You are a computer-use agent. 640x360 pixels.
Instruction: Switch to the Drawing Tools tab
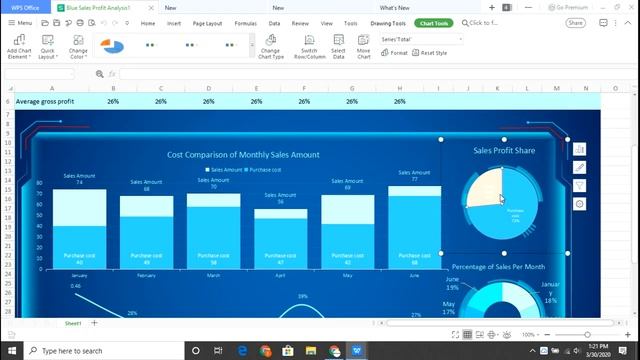point(388,23)
